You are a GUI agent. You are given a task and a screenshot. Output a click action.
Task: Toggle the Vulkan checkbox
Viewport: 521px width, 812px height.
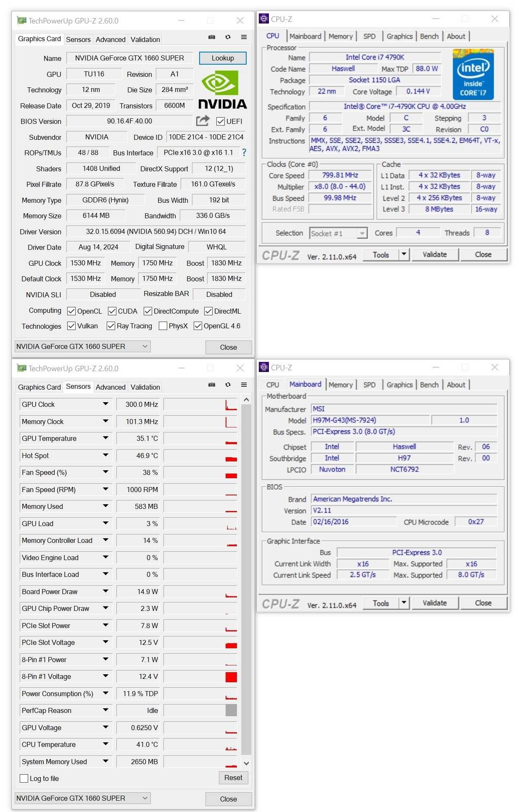(x=71, y=326)
